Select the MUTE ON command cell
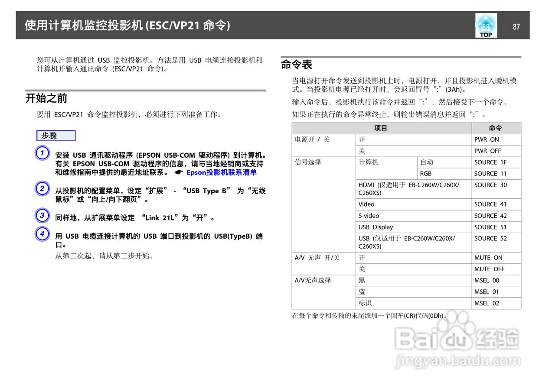Image resolution: width=555 pixels, height=392 pixels. pyautogui.click(x=496, y=257)
